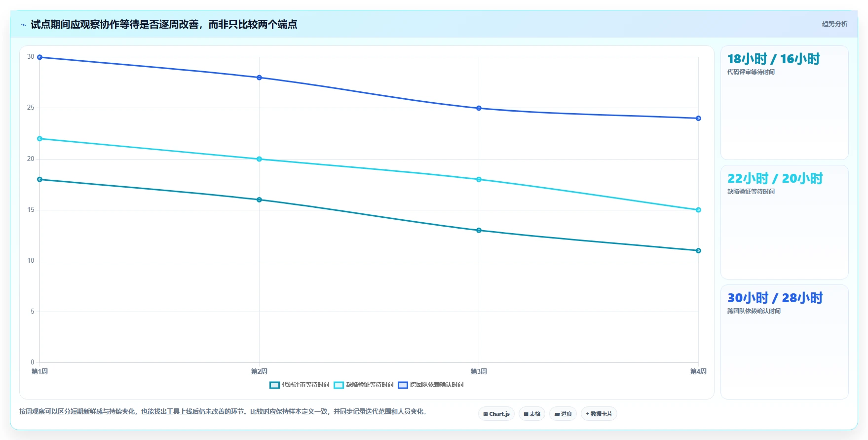Click the y-axis tick label 20
Viewport: 868px width, 440px height.
31,159
